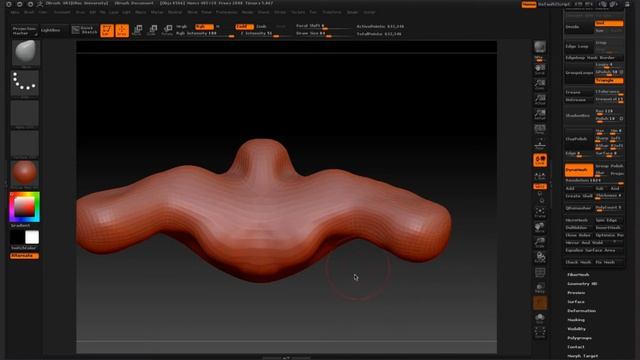The height and width of the screenshot is (360, 640).
Task: Toggle the Solo mode icon
Action: [540, 318]
